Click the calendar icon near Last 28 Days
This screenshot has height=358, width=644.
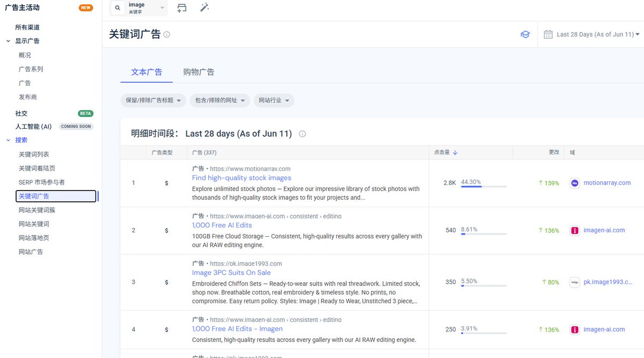[548, 34]
